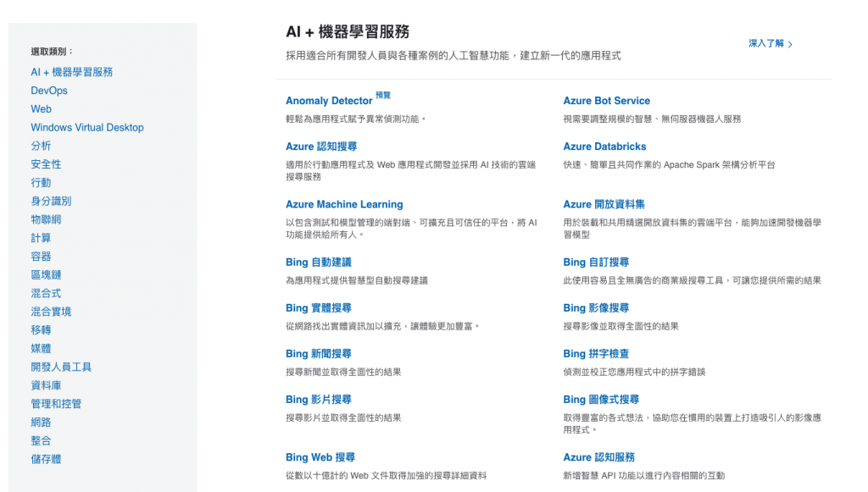Open the 計算 category
Screen dimensions: 868x492
[x=41, y=238]
